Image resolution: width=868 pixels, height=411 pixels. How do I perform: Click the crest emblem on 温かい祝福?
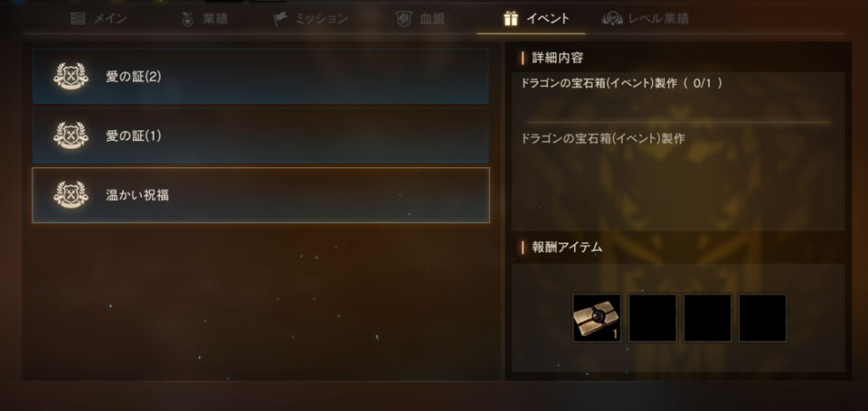[71, 195]
